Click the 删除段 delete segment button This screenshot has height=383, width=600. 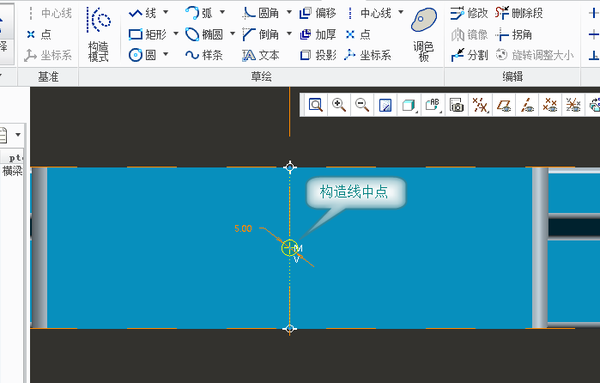(x=519, y=13)
